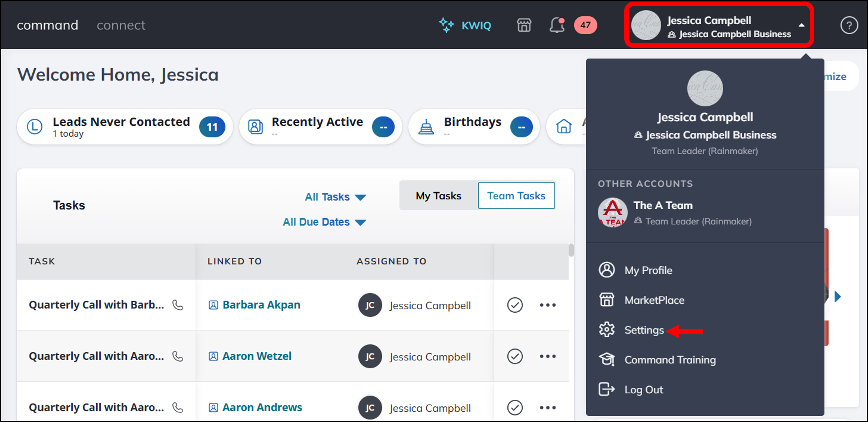Screen dimensions: 868x422
Task: Click The A Team logo thumbnail
Action: (612, 212)
